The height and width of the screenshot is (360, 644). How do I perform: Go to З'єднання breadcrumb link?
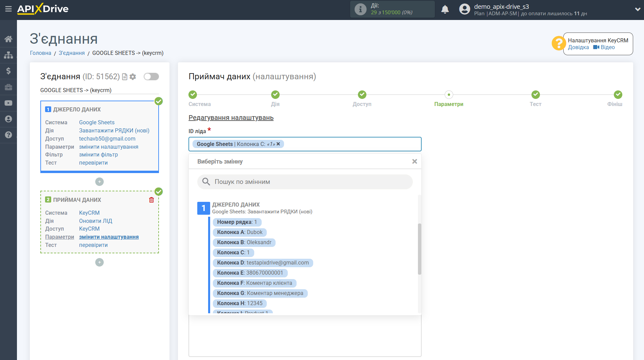pos(72,53)
